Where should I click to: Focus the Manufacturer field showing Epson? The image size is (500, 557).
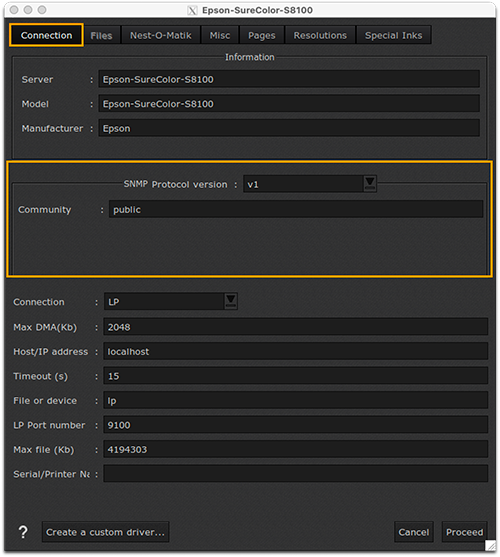[x=289, y=128]
